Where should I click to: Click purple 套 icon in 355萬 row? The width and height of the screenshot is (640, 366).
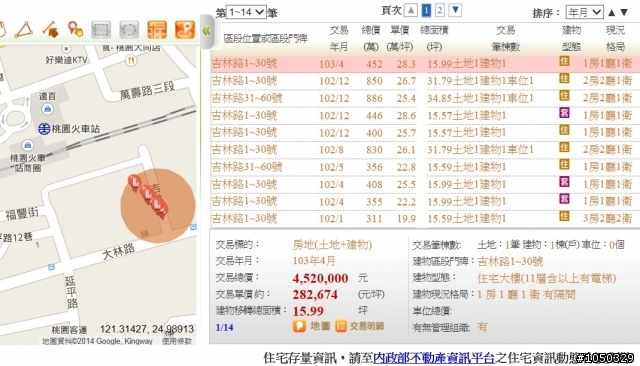(x=564, y=199)
